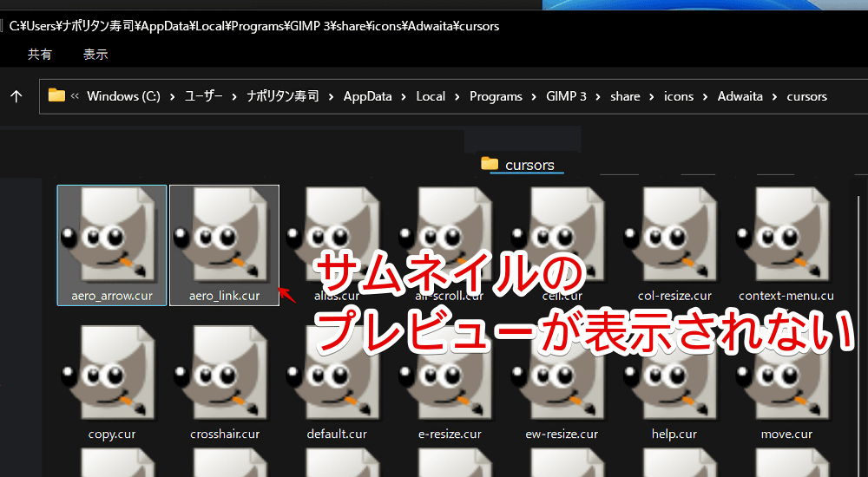Expand chevron after icons breadcrumb

click(705, 97)
